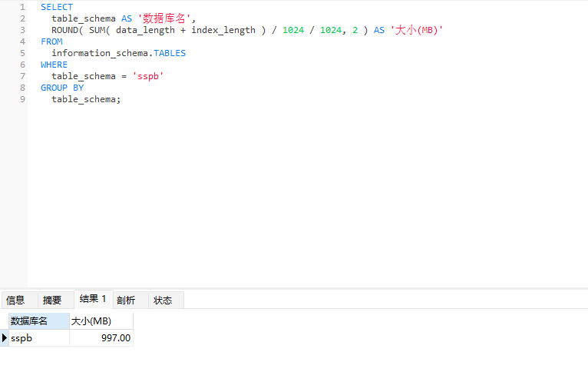Image resolution: width=588 pixels, height=382 pixels.
Task: Click line number 9 in the gutter
Action: [22, 99]
